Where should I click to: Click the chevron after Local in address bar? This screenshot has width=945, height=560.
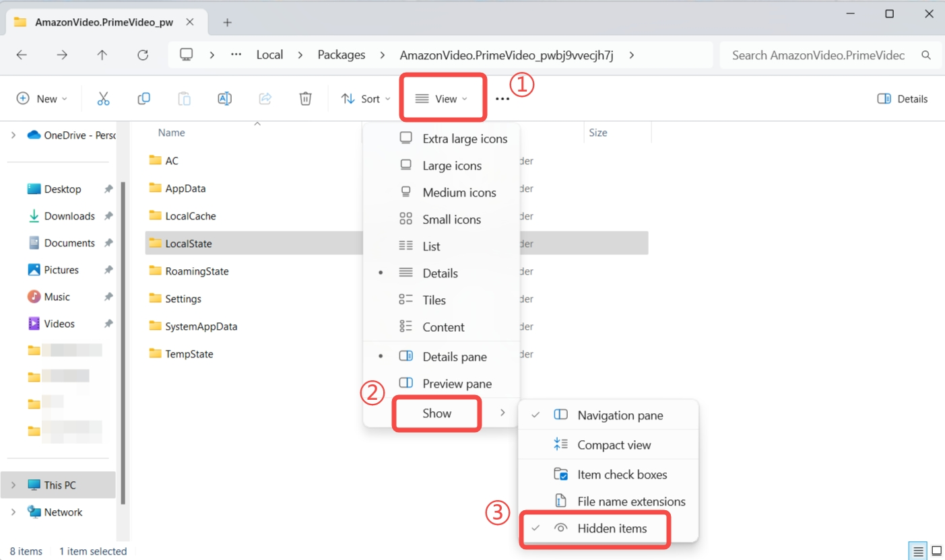coord(300,55)
